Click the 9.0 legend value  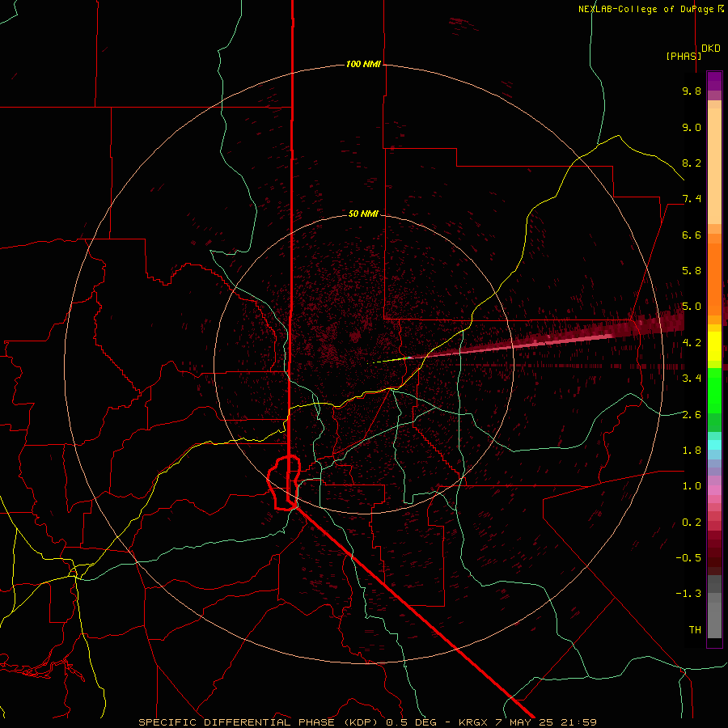(692, 127)
